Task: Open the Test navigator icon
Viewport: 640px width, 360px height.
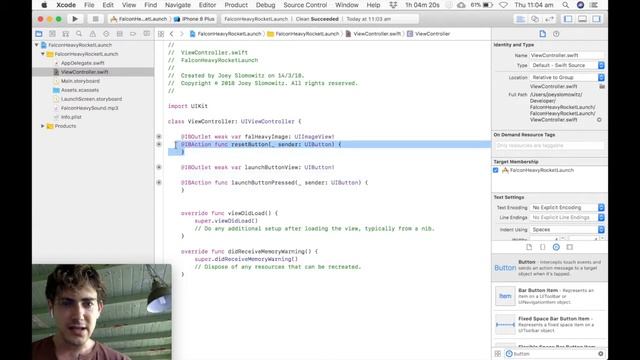Action: [x=106, y=34]
